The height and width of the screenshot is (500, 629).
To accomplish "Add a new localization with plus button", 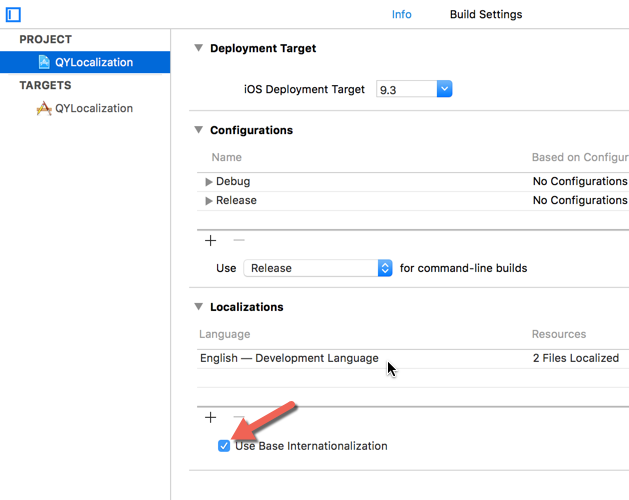I will pos(211,418).
